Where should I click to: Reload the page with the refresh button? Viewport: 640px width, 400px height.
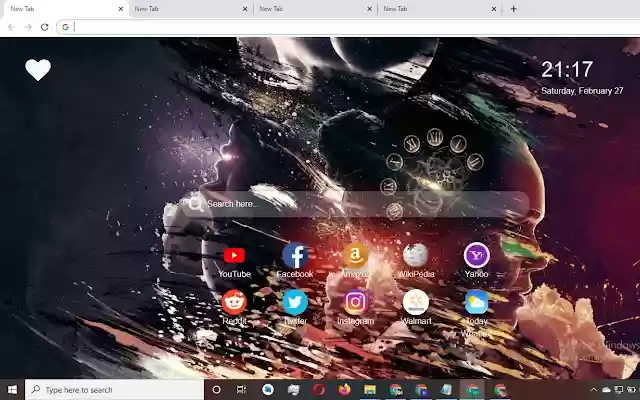(x=44, y=27)
